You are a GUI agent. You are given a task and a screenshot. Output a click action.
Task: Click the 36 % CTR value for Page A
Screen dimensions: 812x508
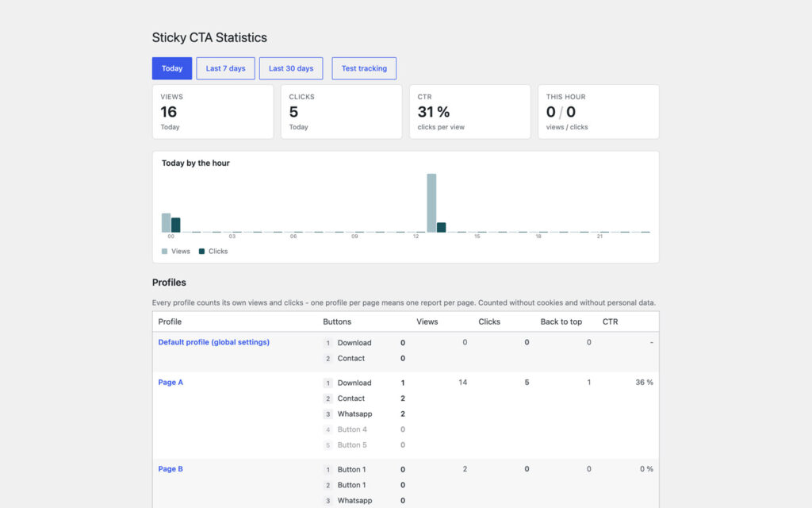point(644,382)
